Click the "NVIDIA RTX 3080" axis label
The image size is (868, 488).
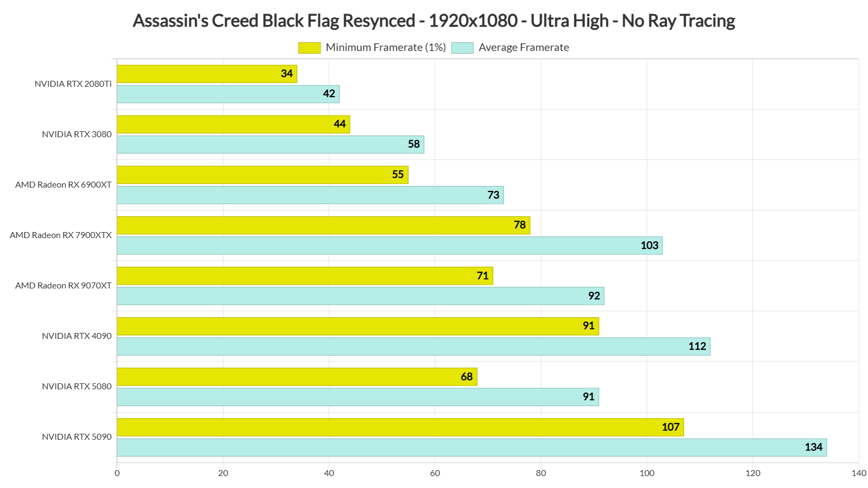[x=77, y=134]
